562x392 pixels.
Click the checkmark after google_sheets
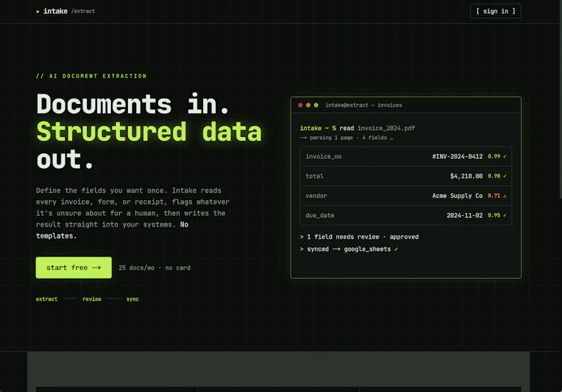tap(396, 249)
